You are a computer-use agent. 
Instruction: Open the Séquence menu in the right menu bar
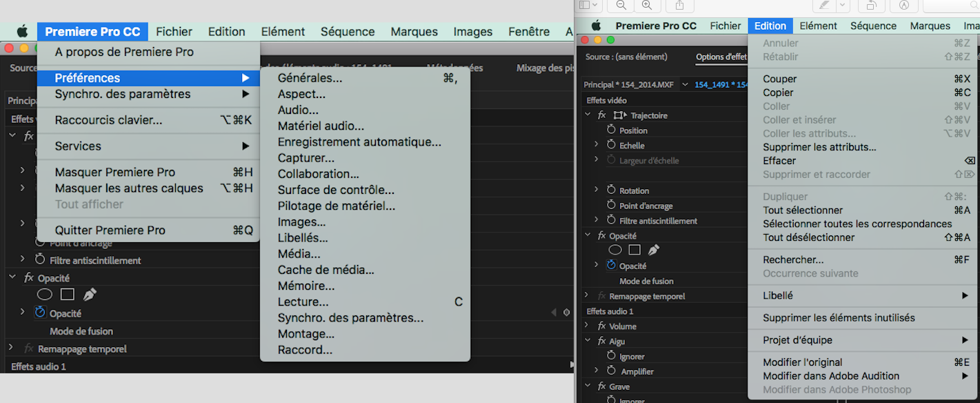(x=873, y=26)
